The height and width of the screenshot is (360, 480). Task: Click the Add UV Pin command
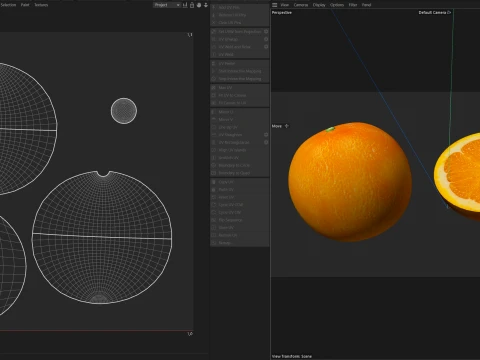pos(239,7)
